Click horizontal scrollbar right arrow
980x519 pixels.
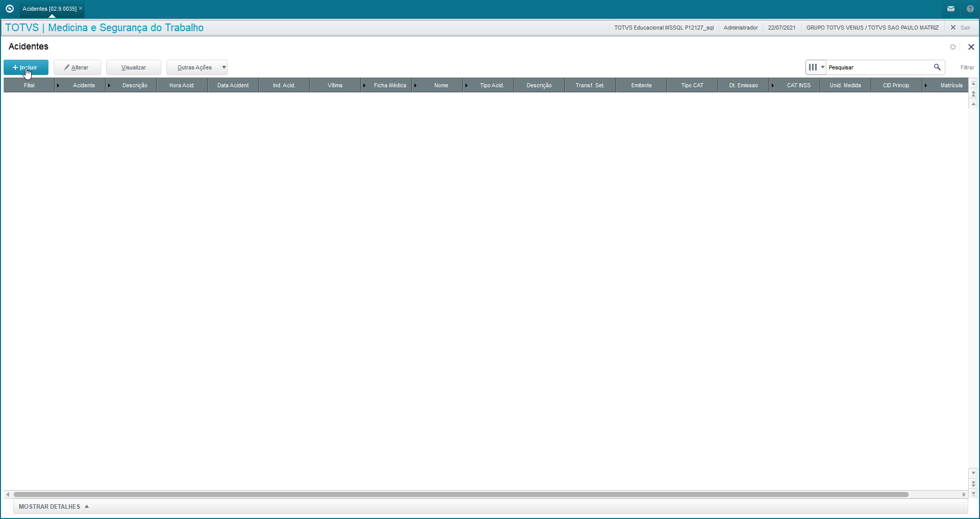tap(964, 495)
